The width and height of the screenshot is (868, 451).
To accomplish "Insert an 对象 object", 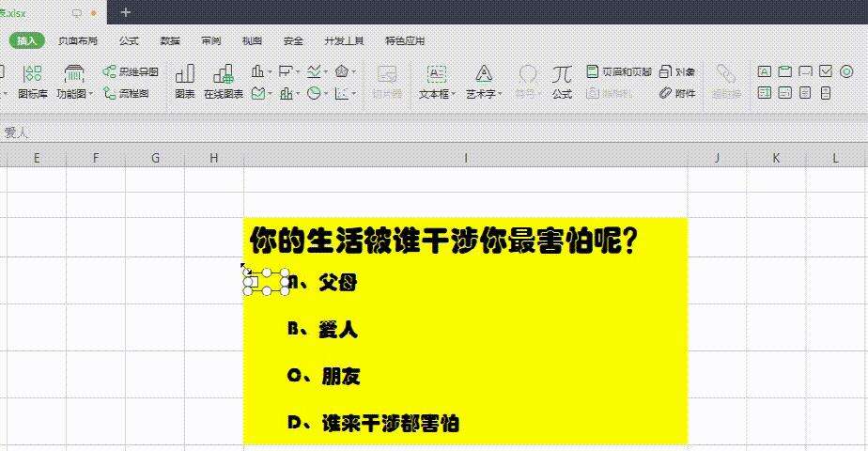I will (677, 71).
